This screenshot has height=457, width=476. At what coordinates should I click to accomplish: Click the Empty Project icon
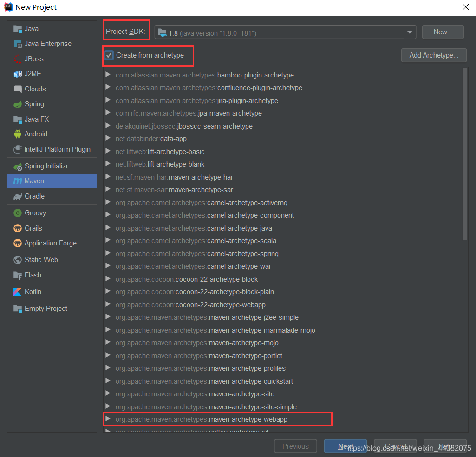point(18,309)
